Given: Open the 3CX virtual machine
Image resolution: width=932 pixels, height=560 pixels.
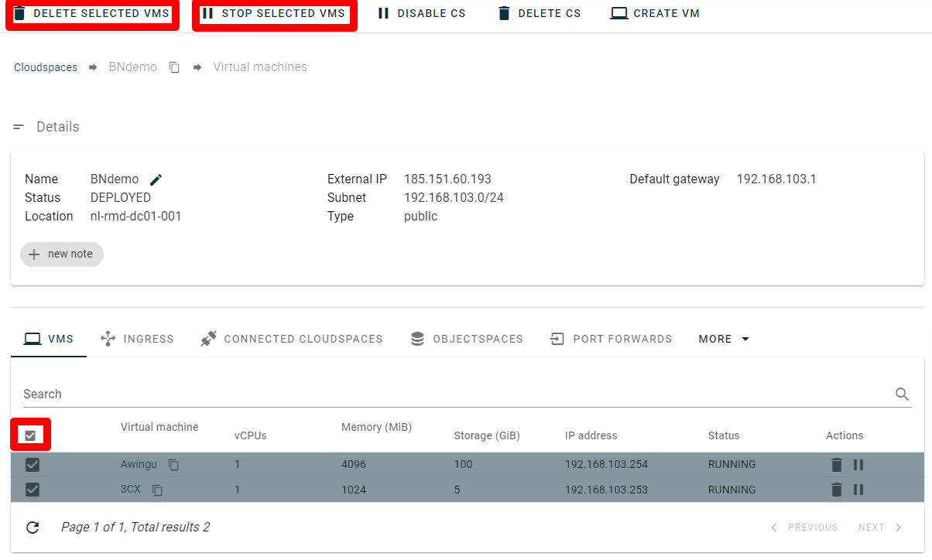Looking at the screenshot, I should point(131,490).
